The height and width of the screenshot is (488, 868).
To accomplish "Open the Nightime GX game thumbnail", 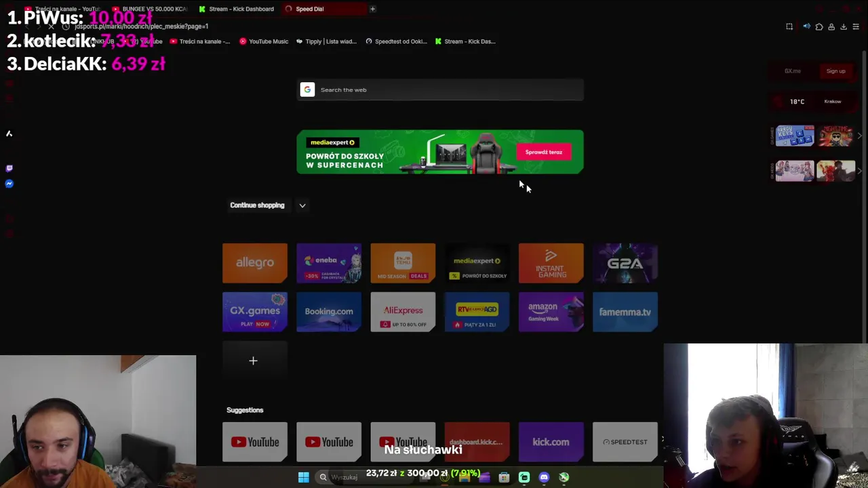I will pos(836,136).
